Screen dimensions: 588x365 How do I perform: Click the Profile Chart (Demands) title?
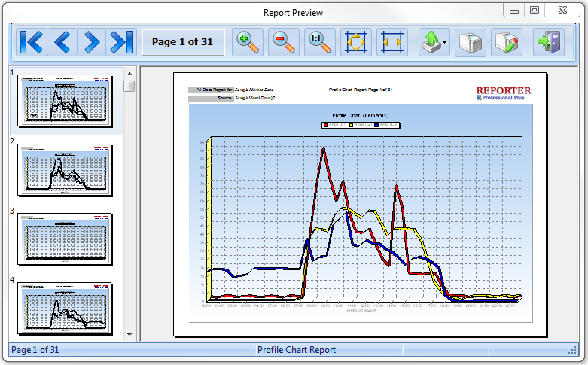pyautogui.click(x=360, y=115)
